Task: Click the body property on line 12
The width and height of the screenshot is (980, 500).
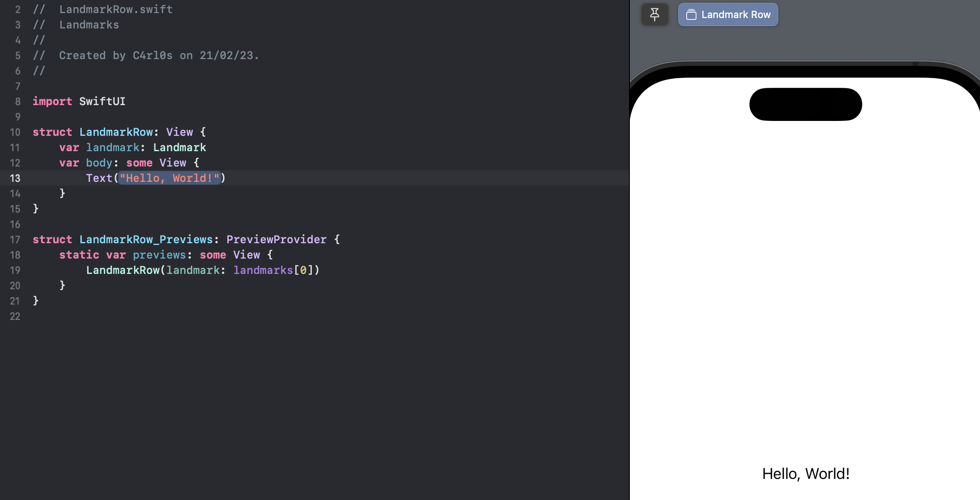Action: (x=99, y=163)
